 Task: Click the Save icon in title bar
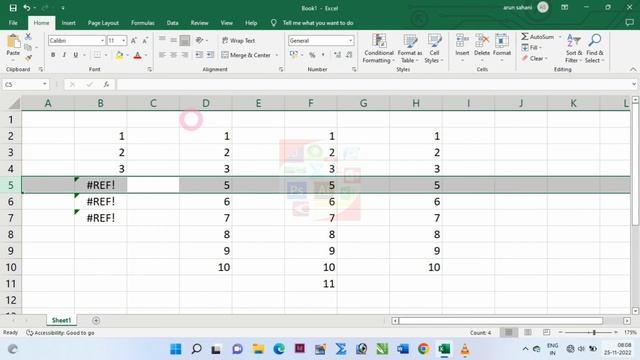point(13,8)
